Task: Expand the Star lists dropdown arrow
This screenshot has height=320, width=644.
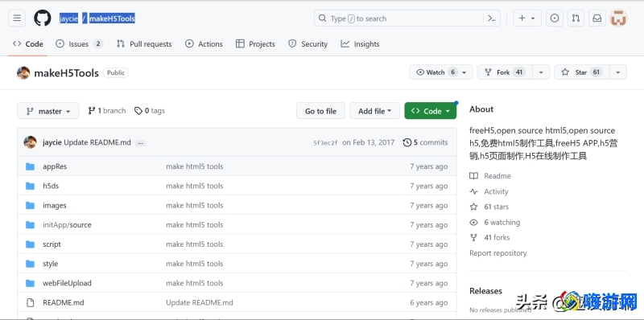Action: 618,72
